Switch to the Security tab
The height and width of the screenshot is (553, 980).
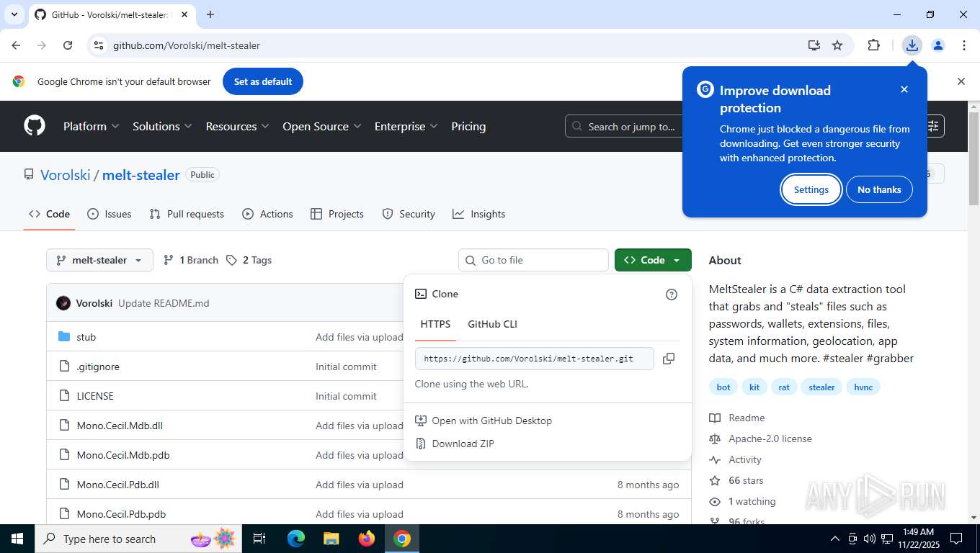click(409, 214)
